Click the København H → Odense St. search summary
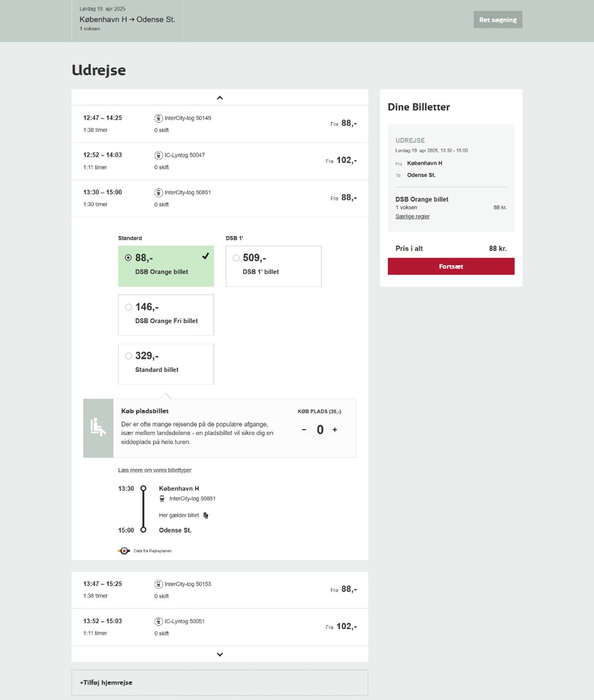This screenshot has height=700, width=594. 127,19
